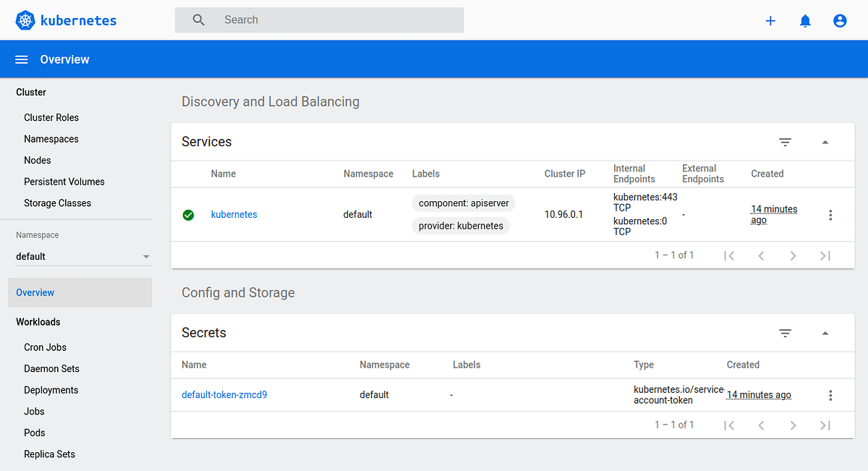Open the kebab menu for kubernetes service
The width and height of the screenshot is (868, 471).
830,214
